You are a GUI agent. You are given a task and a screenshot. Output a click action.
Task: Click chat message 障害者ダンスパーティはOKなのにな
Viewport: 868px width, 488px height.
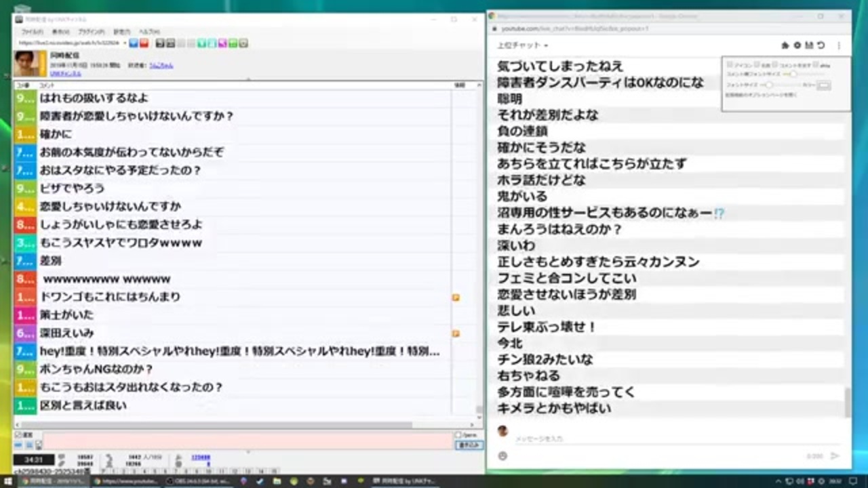(x=601, y=82)
